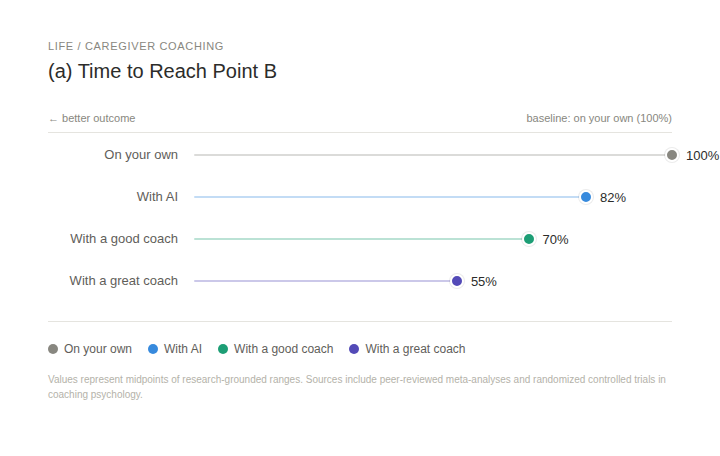720x456 pixels.
Task: Click the purple 55% data point
Action: point(457,281)
